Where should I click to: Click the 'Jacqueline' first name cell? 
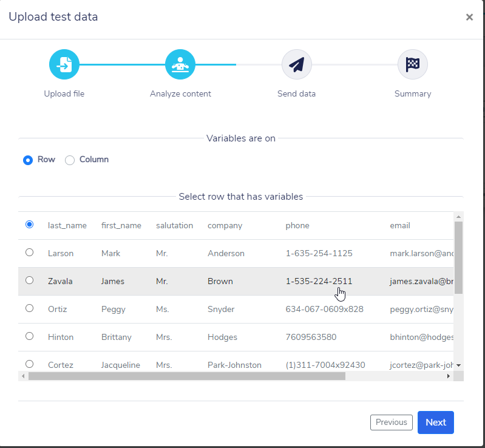pyautogui.click(x=121, y=365)
